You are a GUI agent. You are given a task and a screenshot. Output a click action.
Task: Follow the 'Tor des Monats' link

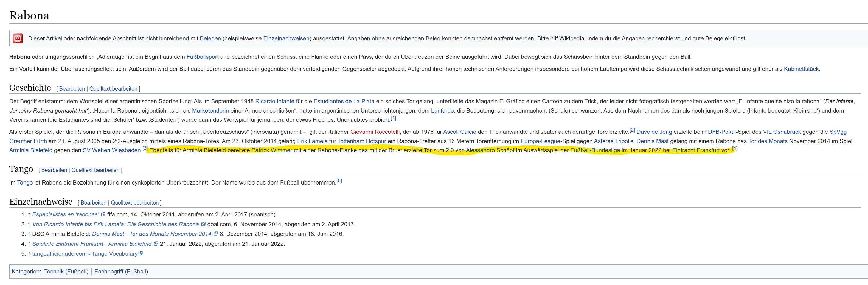point(768,141)
